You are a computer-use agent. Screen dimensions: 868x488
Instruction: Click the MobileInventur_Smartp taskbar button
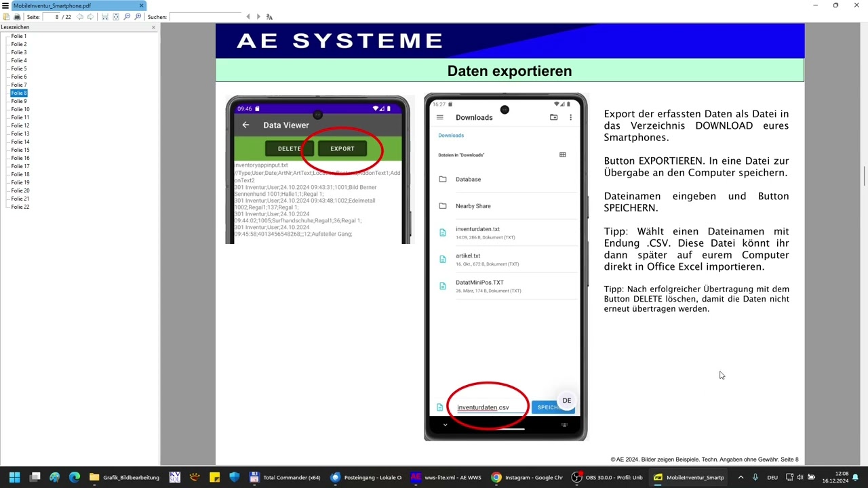[688, 477]
